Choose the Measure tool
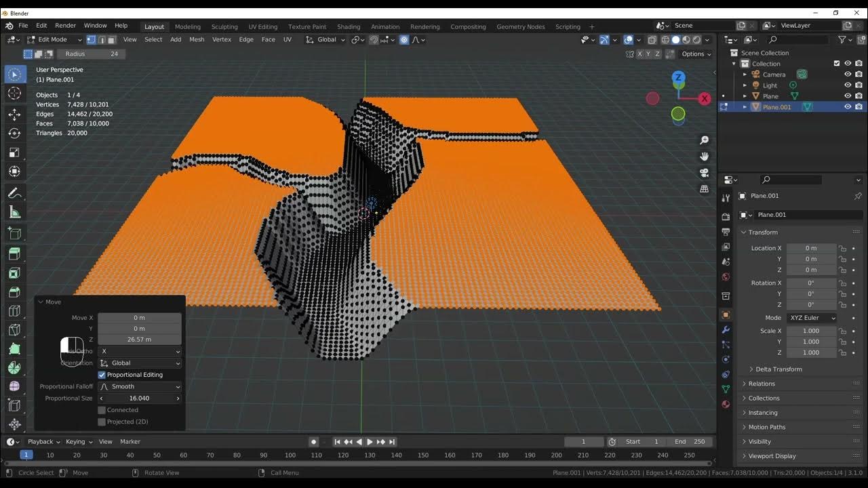The image size is (868, 488). (14, 213)
